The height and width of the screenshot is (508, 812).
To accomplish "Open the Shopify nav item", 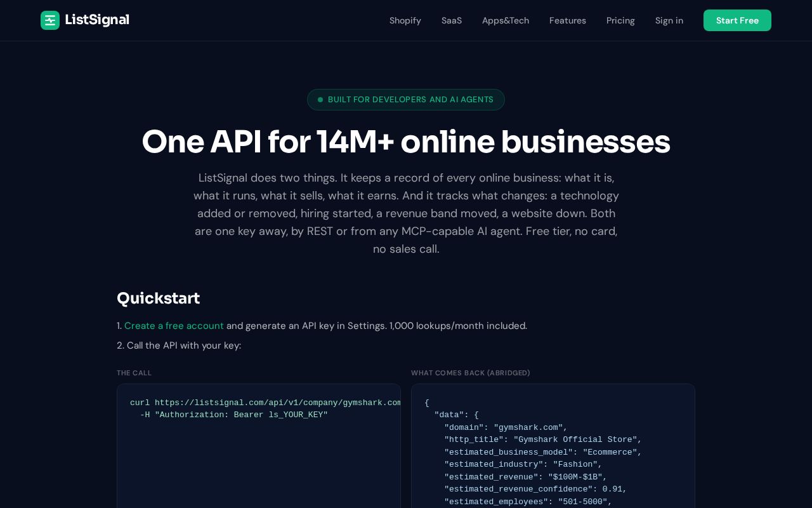I will click(x=405, y=20).
